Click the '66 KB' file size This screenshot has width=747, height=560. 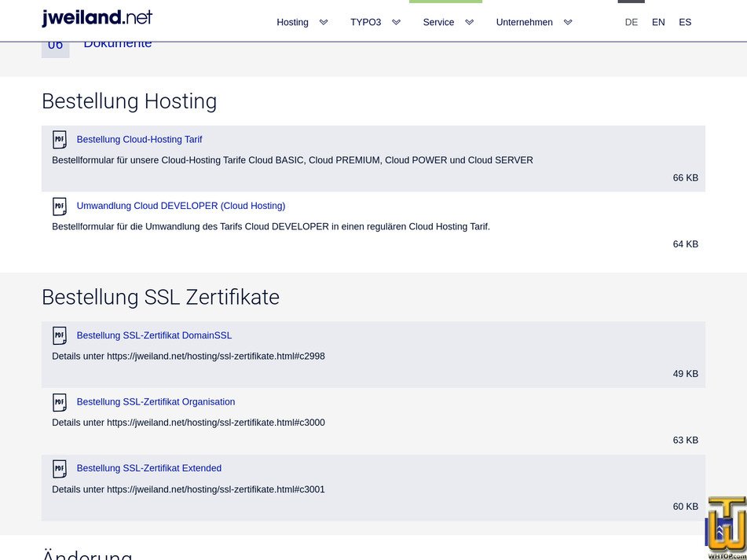pyautogui.click(x=686, y=178)
